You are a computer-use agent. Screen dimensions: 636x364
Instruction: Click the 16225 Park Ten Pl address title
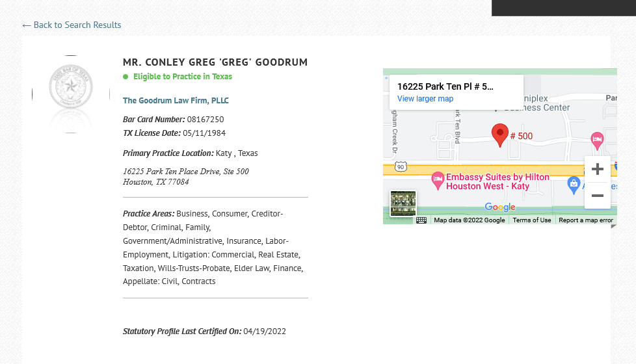445,86
